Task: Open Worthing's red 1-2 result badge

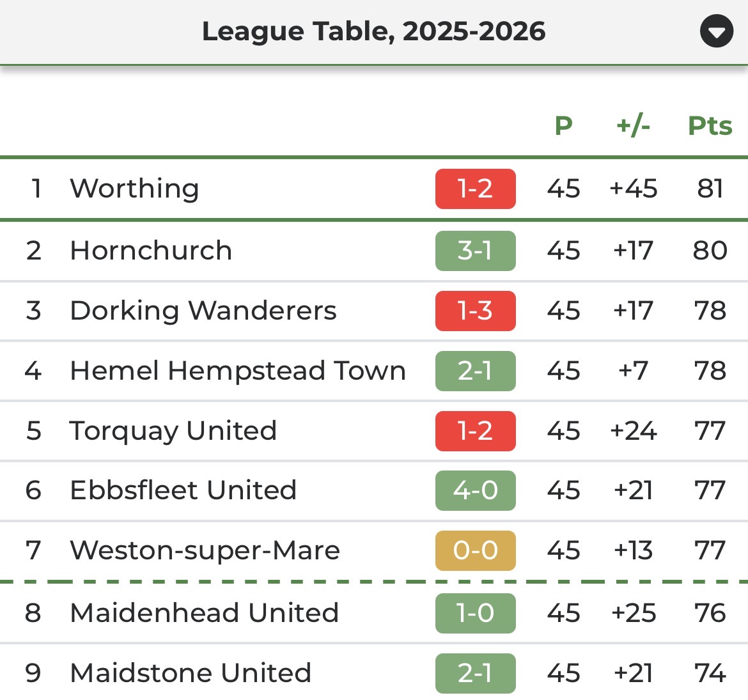Action: 475,189
